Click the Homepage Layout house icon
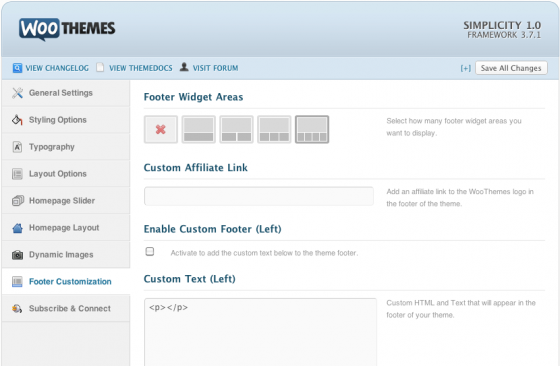 (x=17, y=228)
